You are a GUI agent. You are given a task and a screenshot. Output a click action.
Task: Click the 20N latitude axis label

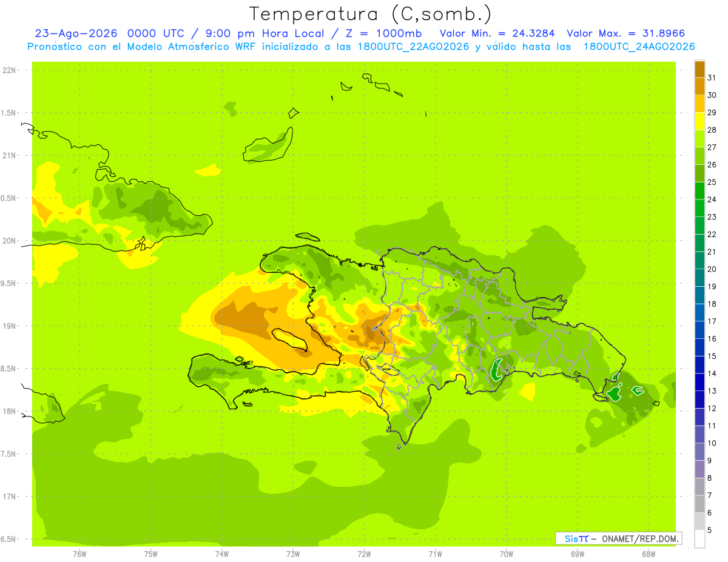pos(10,241)
